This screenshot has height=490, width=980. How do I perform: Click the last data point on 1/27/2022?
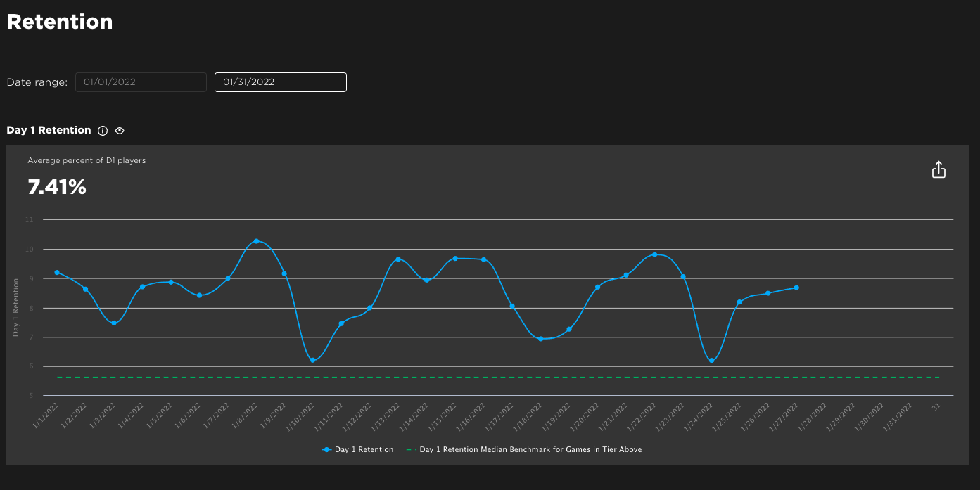pos(796,288)
